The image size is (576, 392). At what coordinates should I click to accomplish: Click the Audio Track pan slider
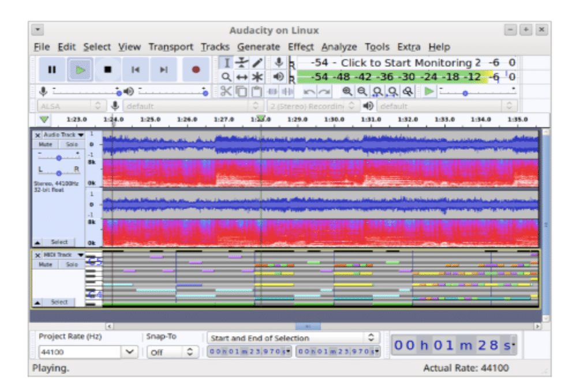click(x=58, y=173)
